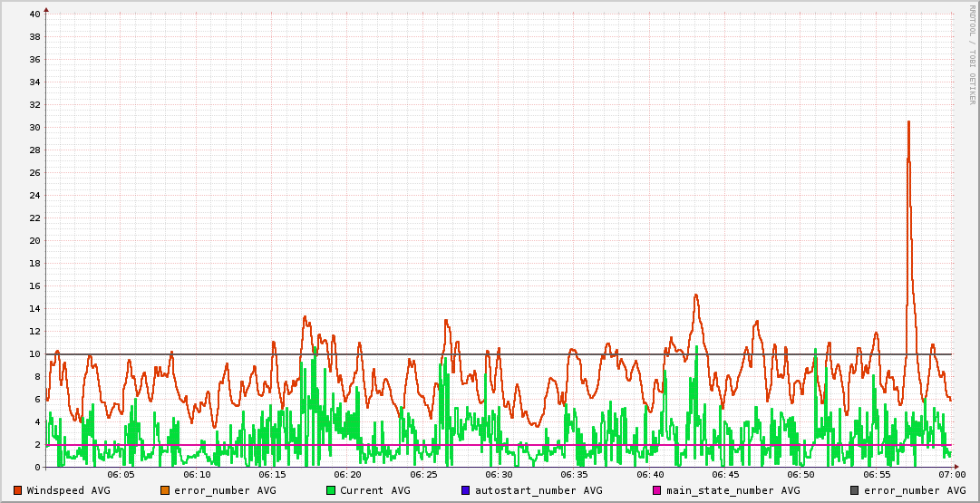Click the blue autostart_number AVG legend swatch
Screen dimensions: 980x503
pos(465,490)
